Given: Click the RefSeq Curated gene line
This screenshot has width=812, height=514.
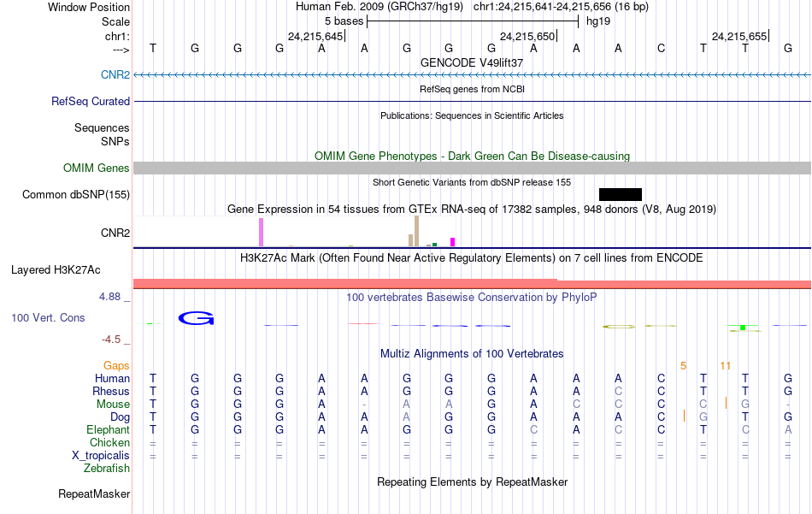Looking at the screenshot, I should (472, 101).
